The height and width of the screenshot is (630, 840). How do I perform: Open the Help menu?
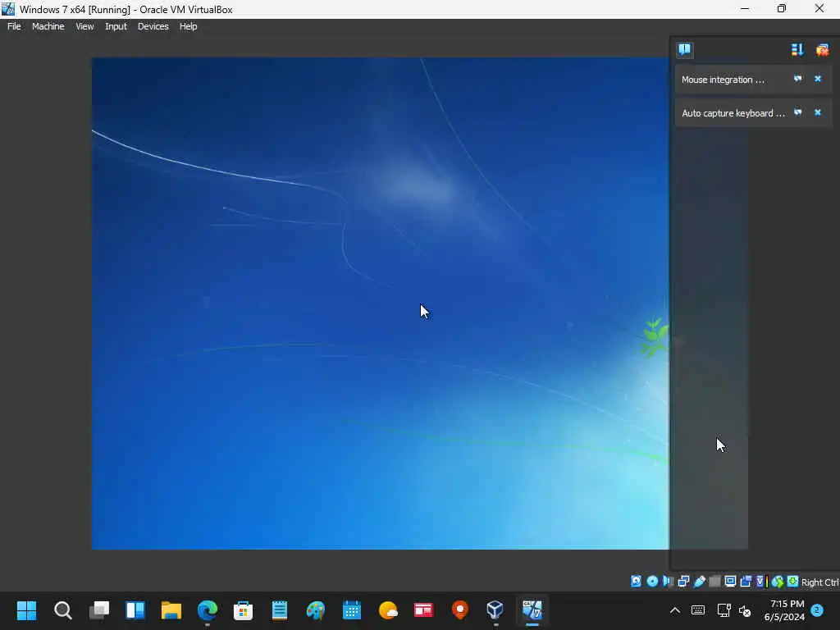click(x=188, y=26)
